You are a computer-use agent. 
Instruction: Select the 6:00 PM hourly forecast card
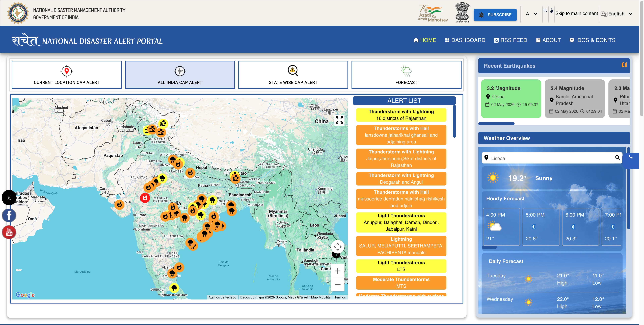(580, 227)
